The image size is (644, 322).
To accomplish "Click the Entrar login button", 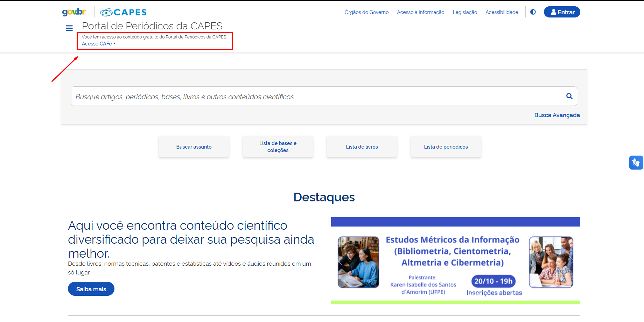I will [x=562, y=12].
